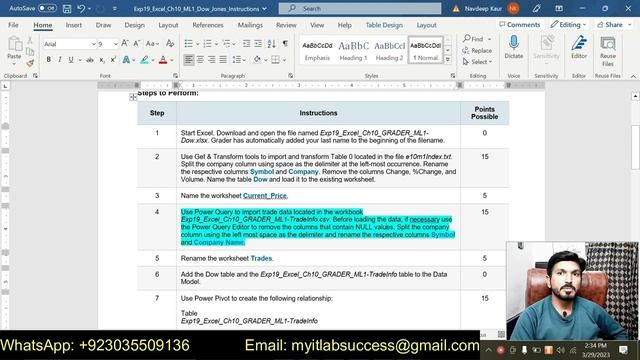The image size is (640, 360).
Task: Toggle Show/Hide paragraph marks
Action: (285, 43)
